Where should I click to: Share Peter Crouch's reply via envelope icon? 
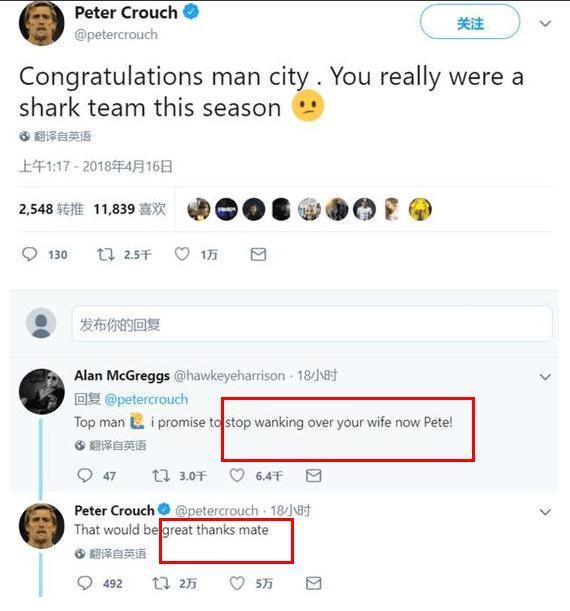tap(314, 583)
